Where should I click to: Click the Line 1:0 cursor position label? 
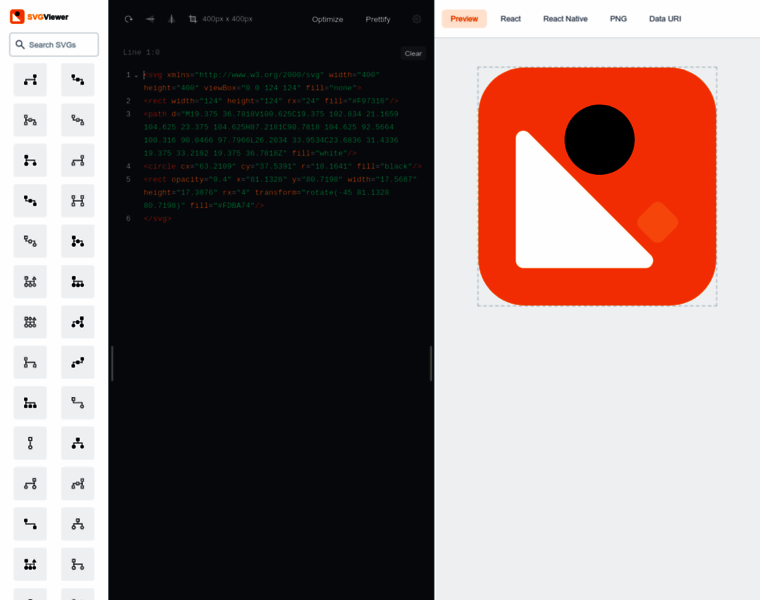point(141,52)
